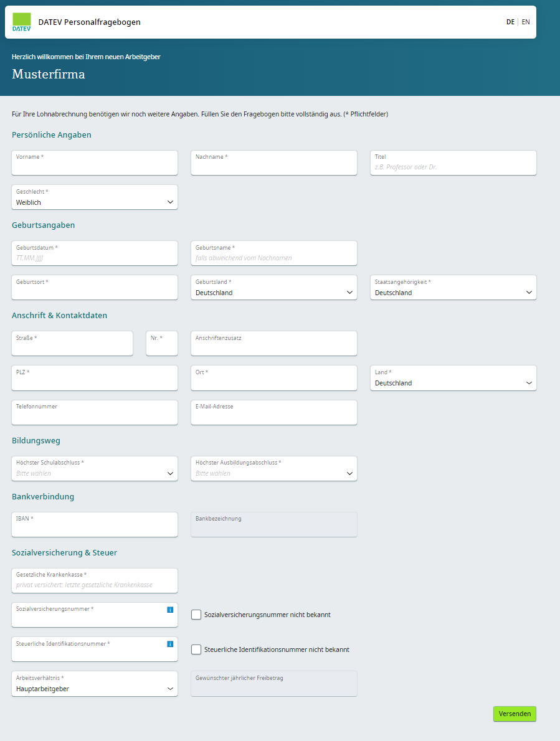Viewport: 560px width, 741px height.
Task: Check Steuerliche Identifikationsnummer nicht bekannt
Action: 196,650
